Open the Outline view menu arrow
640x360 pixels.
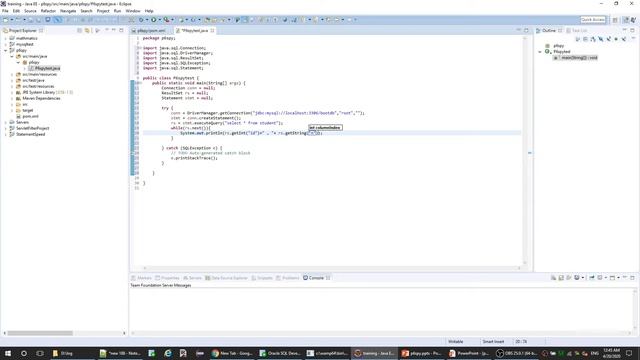point(633,39)
